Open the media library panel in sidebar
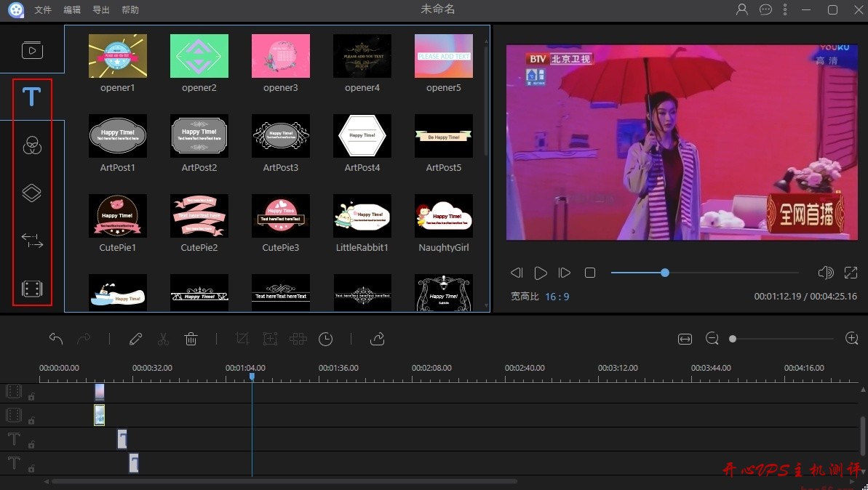Image resolution: width=868 pixels, height=490 pixels. point(32,50)
